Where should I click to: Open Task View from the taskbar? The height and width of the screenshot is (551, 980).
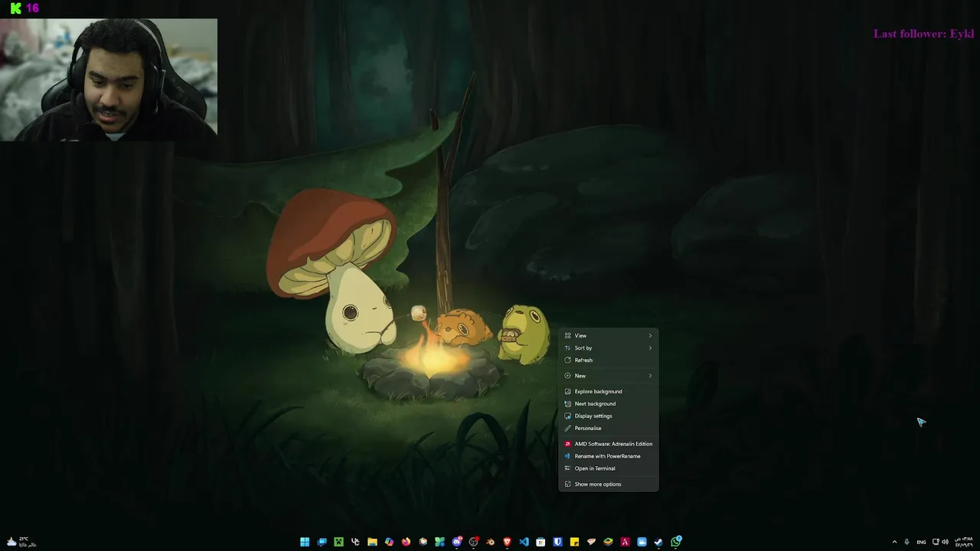(322, 542)
